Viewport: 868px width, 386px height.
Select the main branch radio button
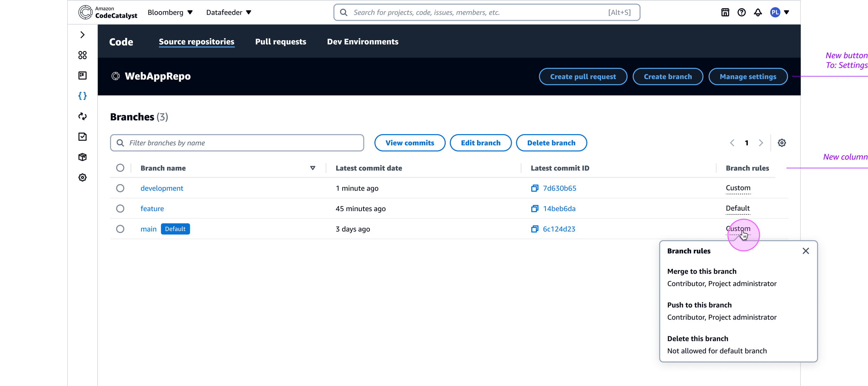(x=120, y=229)
